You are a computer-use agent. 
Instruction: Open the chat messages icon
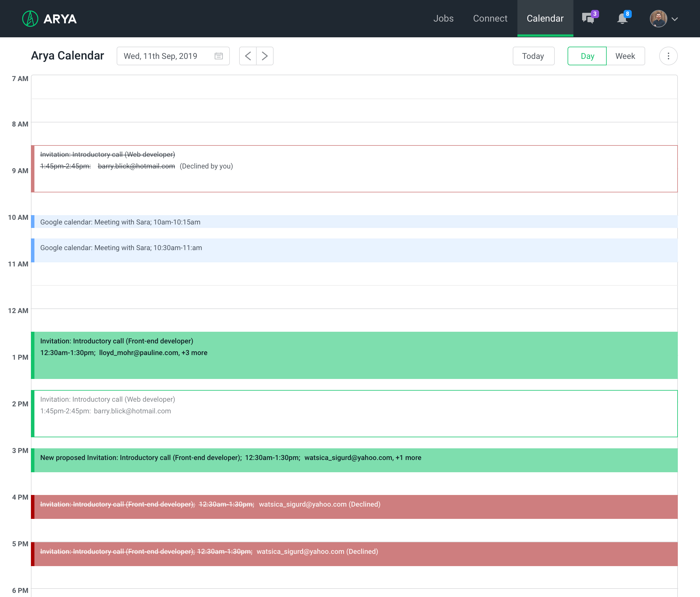[588, 18]
